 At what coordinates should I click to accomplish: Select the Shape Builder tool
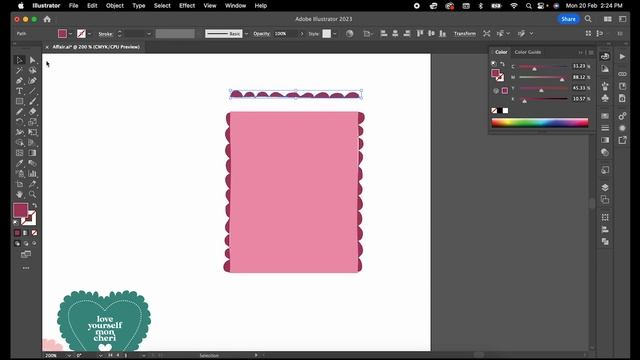(x=19, y=142)
